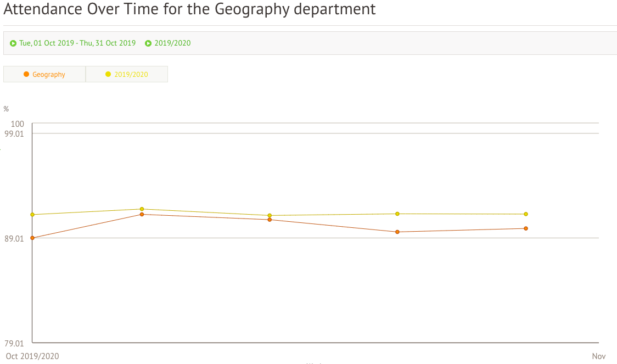Viewport: 617px width, 364px height.
Task: Toggle the yellow 2019/2020 series legend label
Action: point(131,75)
